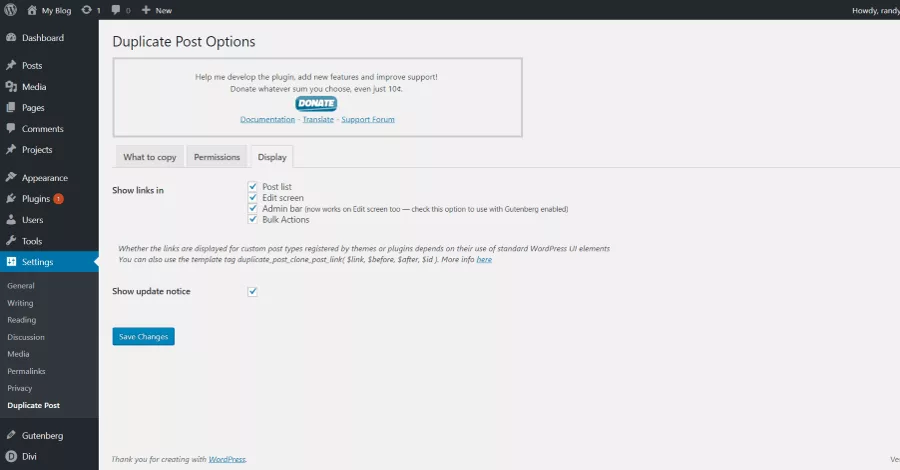The height and width of the screenshot is (470, 900).
Task: Open Duplicate Post settings submenu
Action: point(33,405)
